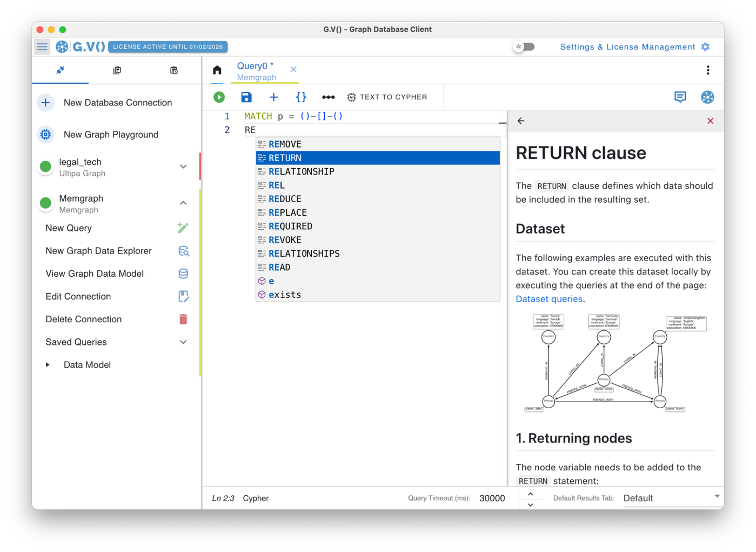Click the red Delete Connection trash icon

tap(183, 319)
